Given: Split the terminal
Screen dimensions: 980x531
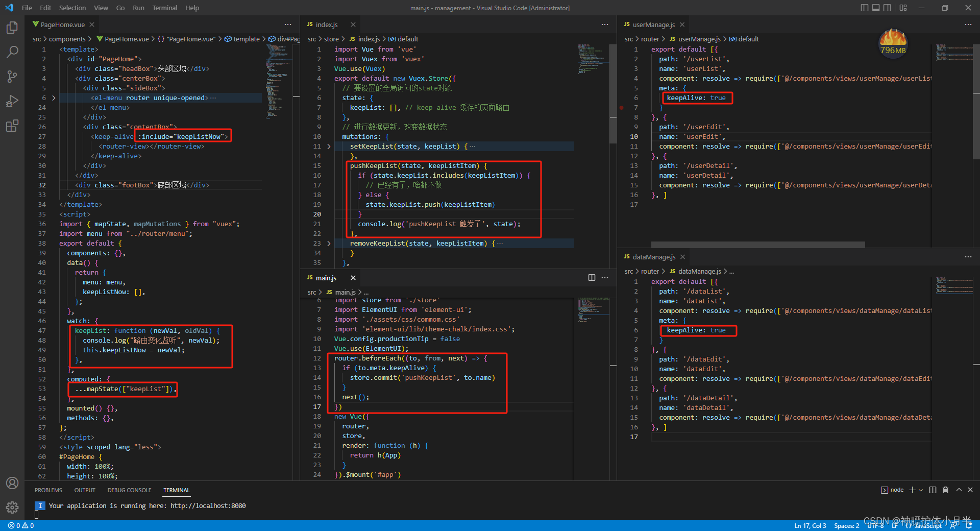Looking at the screenshot, I should click(933, 490).
